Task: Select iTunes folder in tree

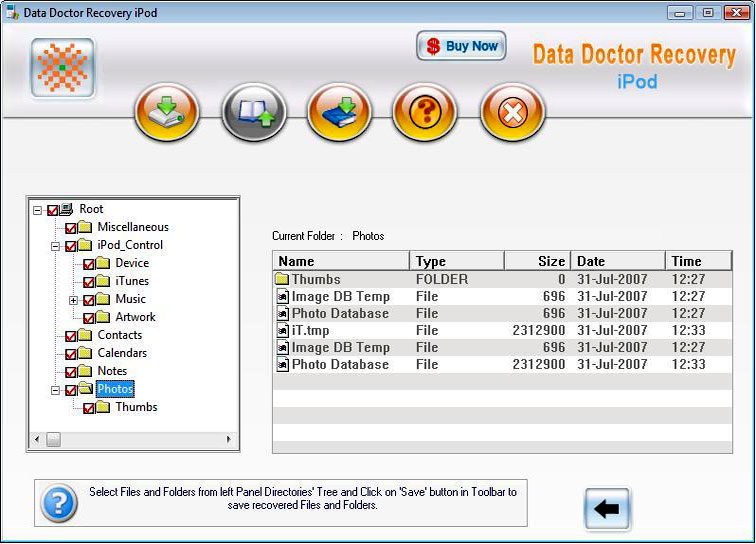Action: (132, 281)
